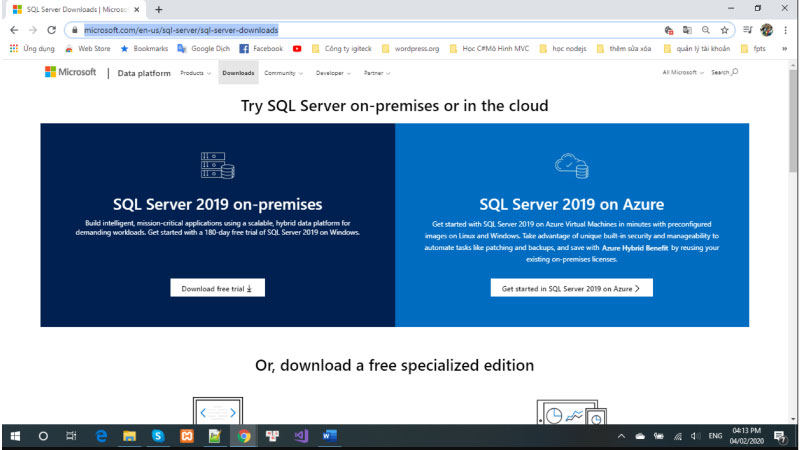
Task: Click the network tray icon
Action: tap(678, 436)
